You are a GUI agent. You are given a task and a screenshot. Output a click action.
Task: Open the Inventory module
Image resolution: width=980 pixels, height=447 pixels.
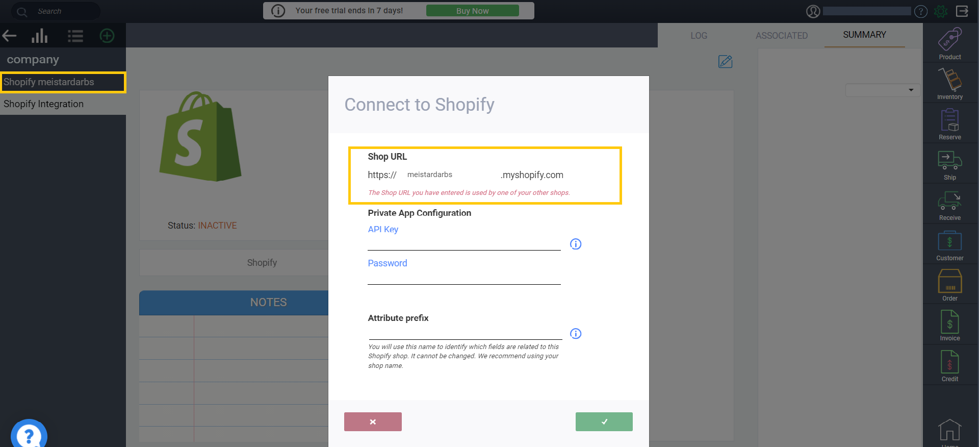point(950,84)
